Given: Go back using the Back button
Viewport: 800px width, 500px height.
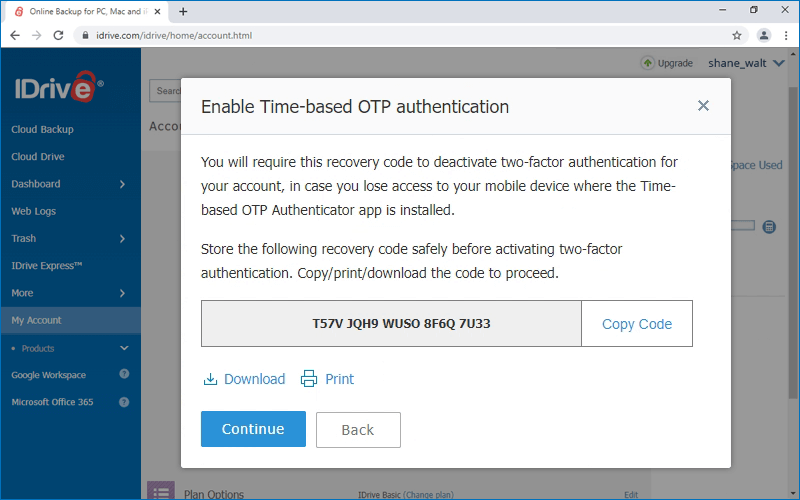Looking at the screenshot, I should pos(358,430).
